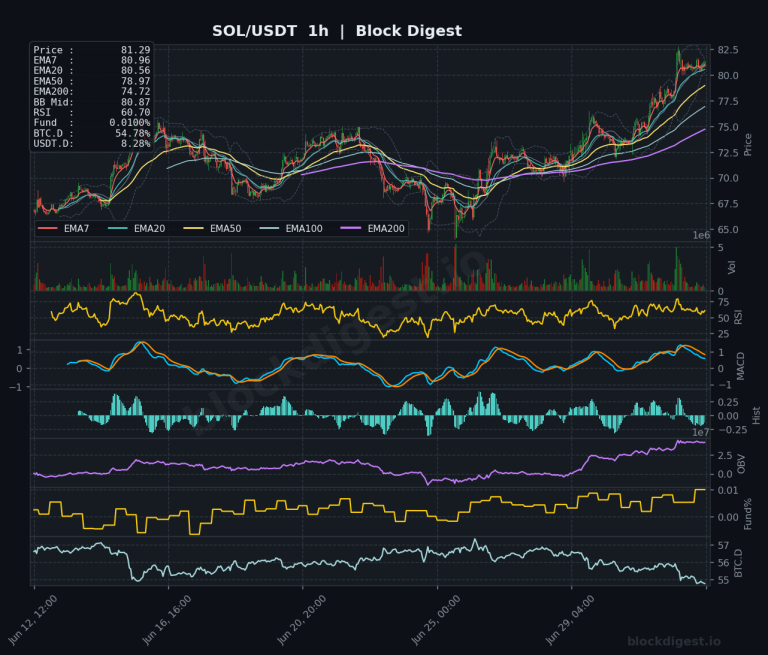Click the 'EMA7 : 80.96' stats row
Screen dimensions: 768x655
pyautogui.click(x=92, y=60)
